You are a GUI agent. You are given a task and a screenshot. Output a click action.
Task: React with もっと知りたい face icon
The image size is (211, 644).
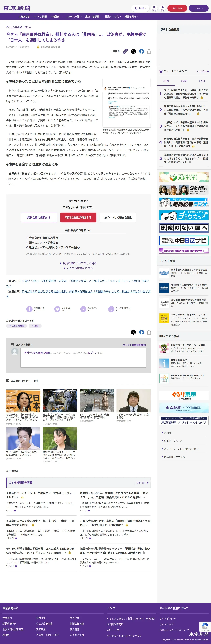[x=111, y=309]
